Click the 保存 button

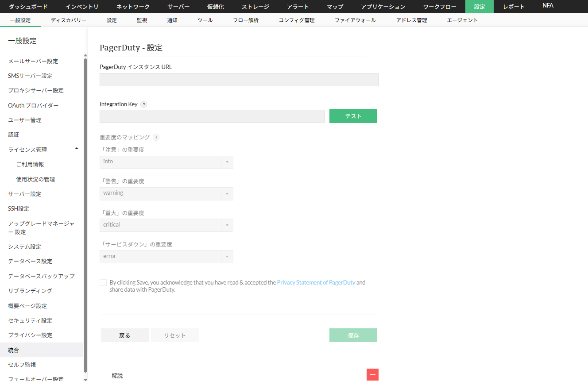[353, 335]
